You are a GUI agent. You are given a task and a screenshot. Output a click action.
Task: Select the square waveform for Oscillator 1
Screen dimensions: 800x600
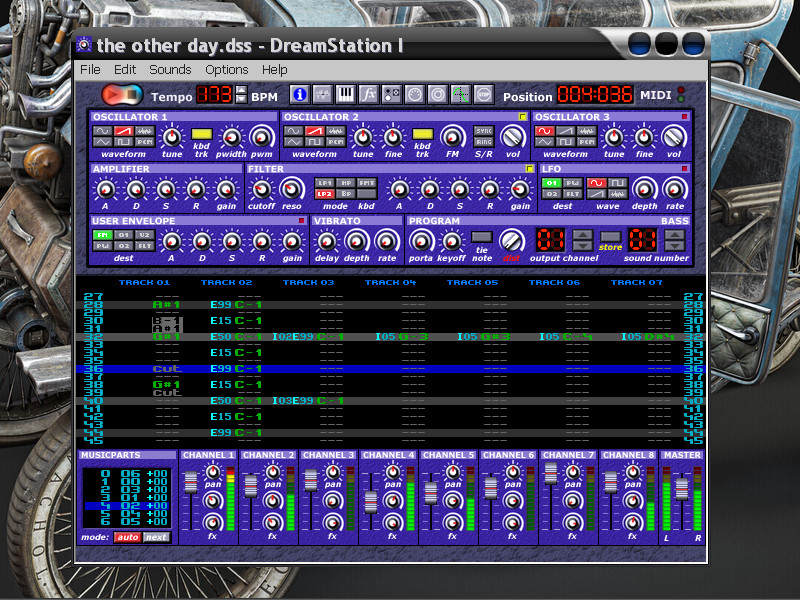123,141
